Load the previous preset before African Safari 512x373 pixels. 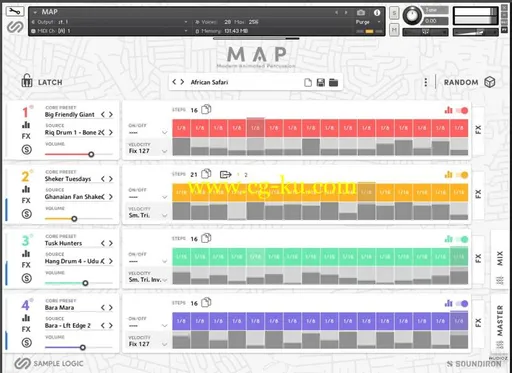point(174,82)
